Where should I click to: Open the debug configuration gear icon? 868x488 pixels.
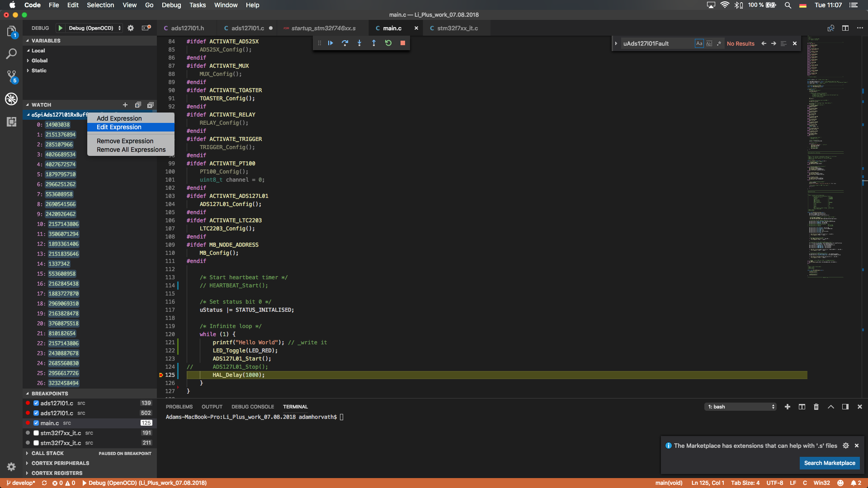(x=131, y=28)
